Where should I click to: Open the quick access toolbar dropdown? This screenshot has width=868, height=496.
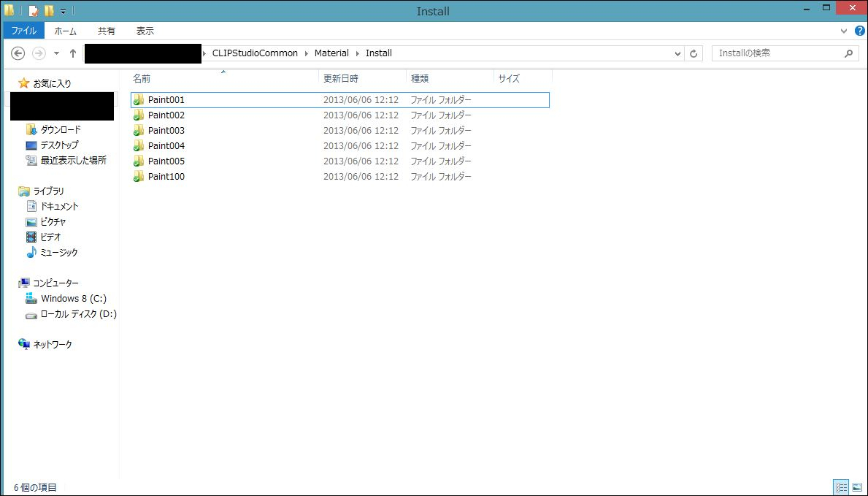click(x=63, y=11)
